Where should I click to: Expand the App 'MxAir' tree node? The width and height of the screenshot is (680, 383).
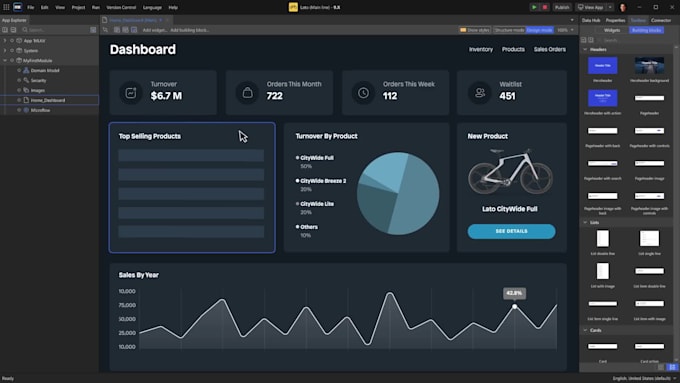point(5,41)
